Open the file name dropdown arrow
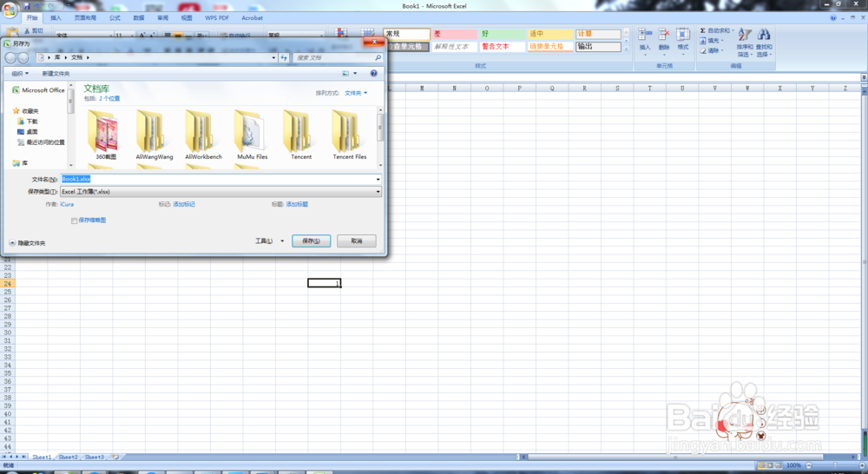Screen dimensions: 868x474 (x=378, y=180)
